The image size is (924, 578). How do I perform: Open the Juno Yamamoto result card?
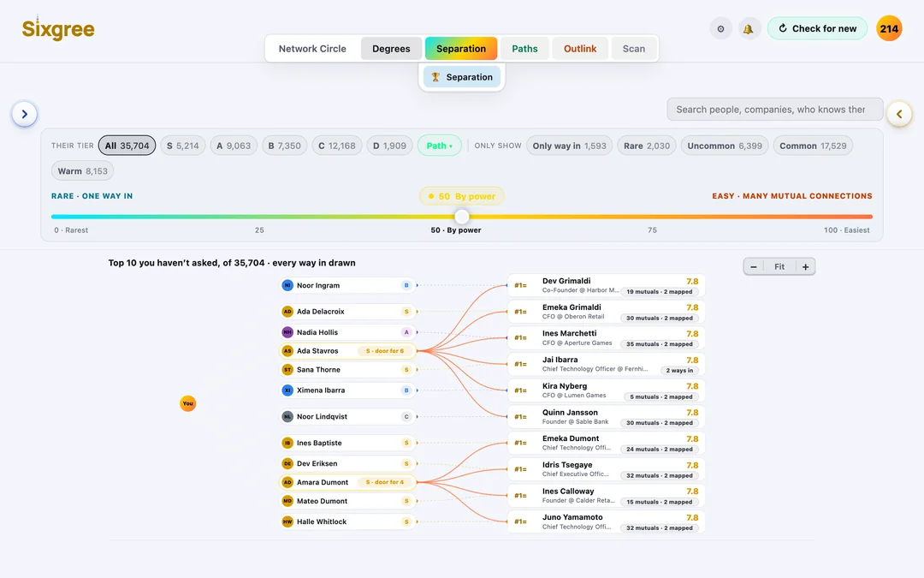click(607, 522)
